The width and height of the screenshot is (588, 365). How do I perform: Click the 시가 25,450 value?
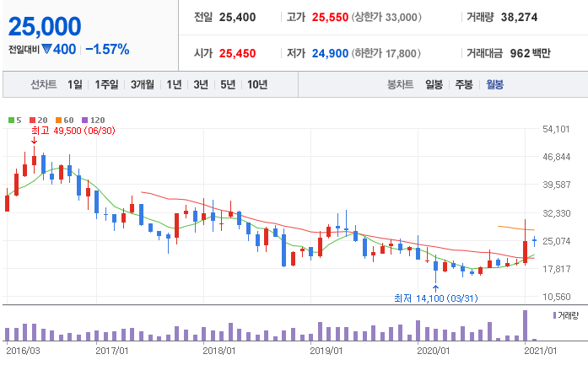click(237, 53)
